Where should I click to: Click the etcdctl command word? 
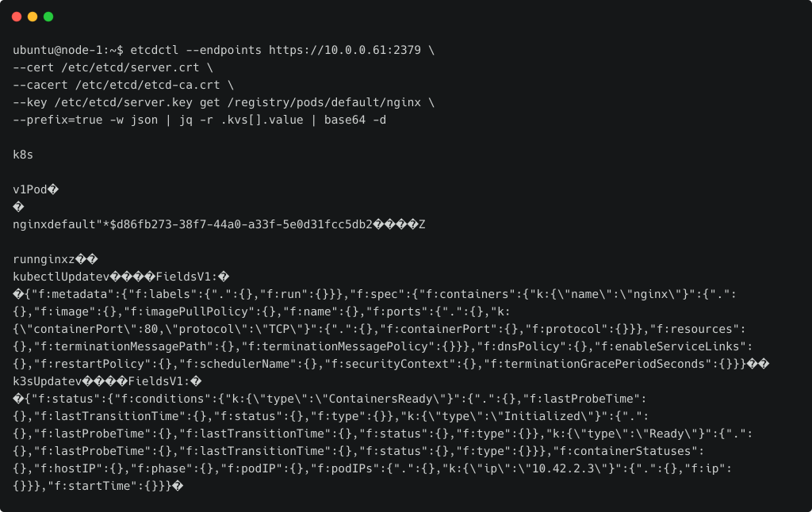(155, 50)
